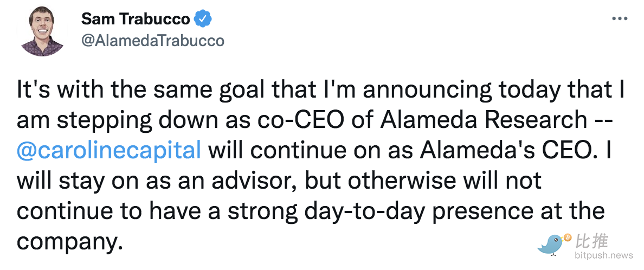Open the @carolinecapital mention link
Viewport: 644px width, 270px height.
[109, 150]
